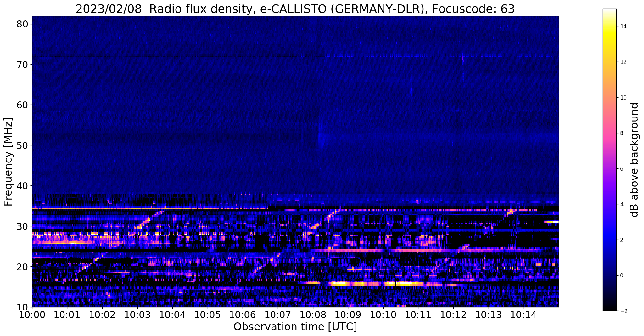This screenshot has height=336, width=644.
Task: Click the 10:12 time tick label
Action: [453, 315]
